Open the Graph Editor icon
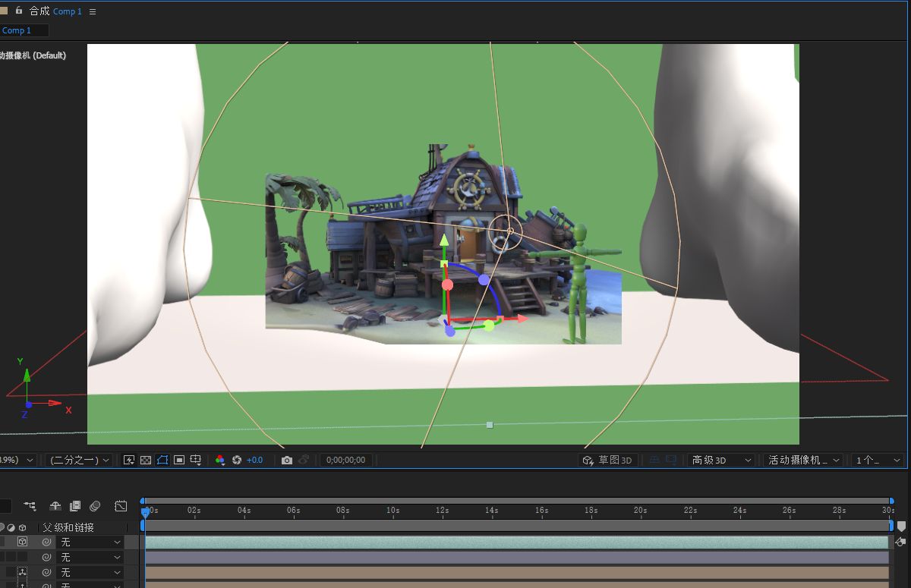 (121, 506)
